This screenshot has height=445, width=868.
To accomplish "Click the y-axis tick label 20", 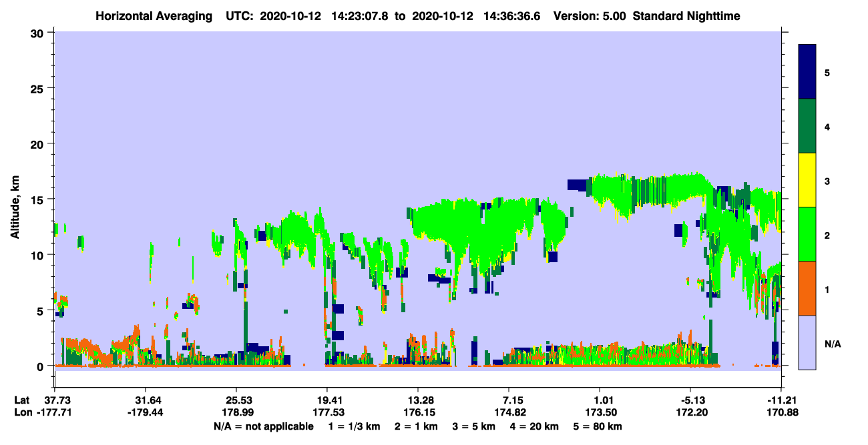I will tap(38, 143).
